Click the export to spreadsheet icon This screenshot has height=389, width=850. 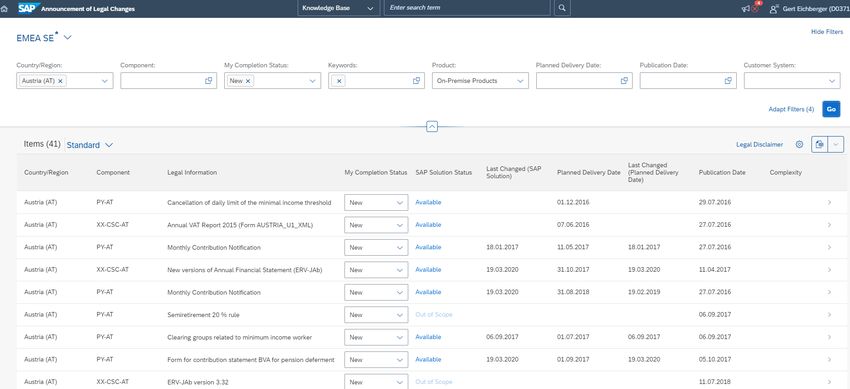click(820, 144)
